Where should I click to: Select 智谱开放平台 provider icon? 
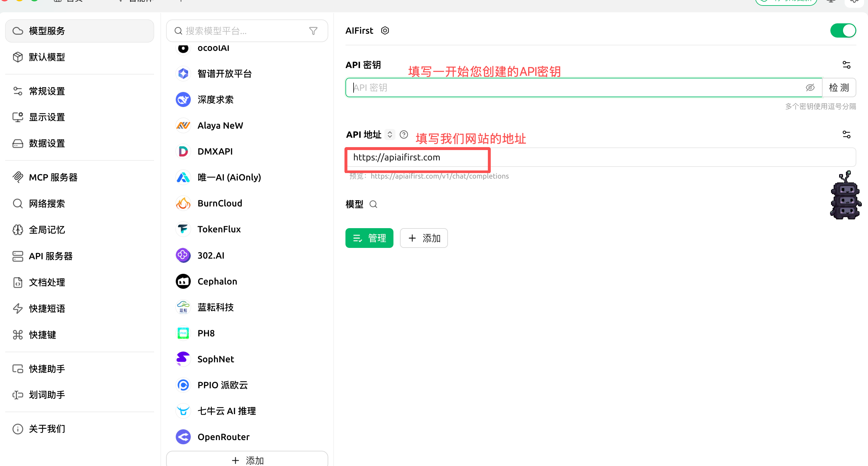click(183, 74)
